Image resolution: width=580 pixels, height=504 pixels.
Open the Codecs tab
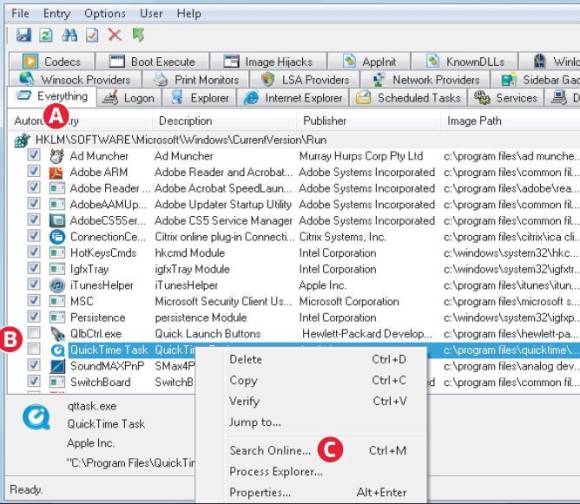52,61
